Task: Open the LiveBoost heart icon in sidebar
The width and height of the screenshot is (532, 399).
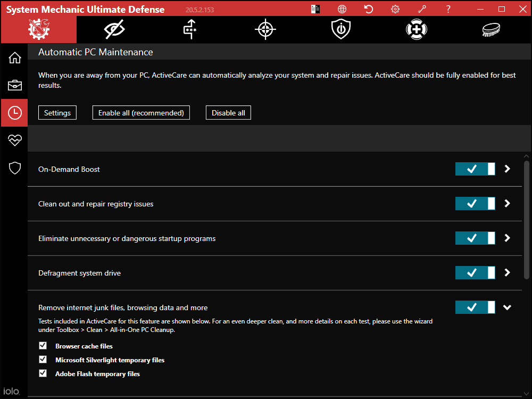Action: click(14, 140)
